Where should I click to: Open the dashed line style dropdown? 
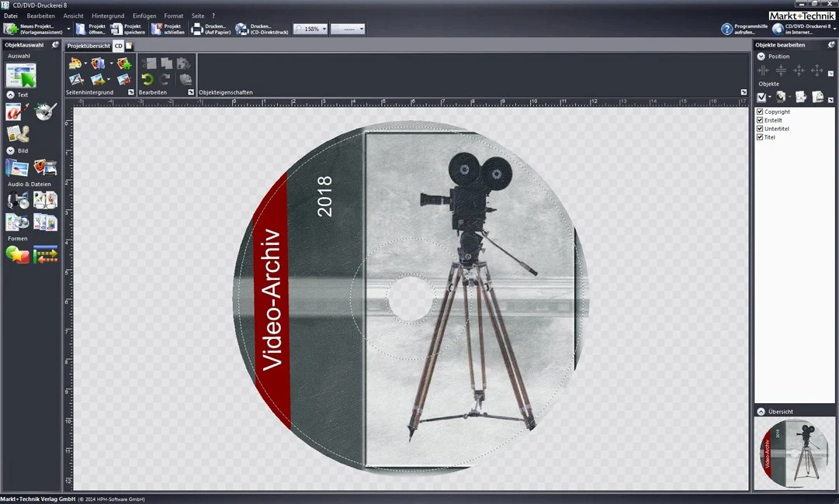click(362, 29)
